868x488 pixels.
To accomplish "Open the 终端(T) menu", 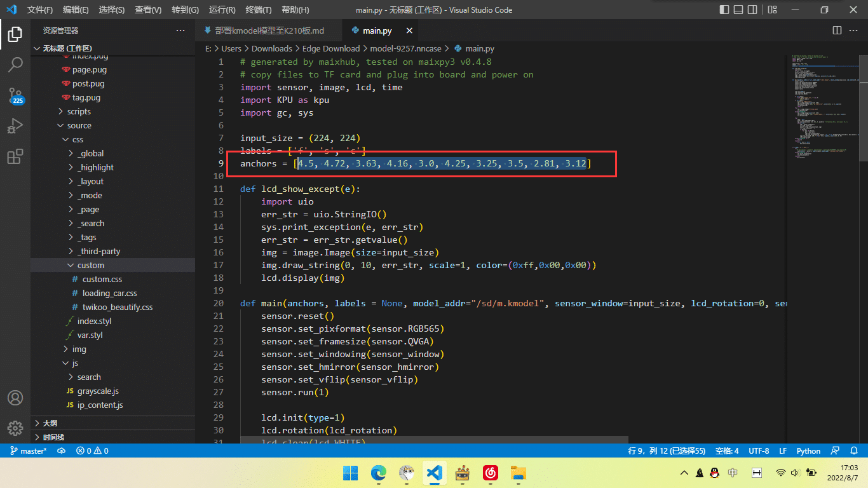I will (258, 10).
